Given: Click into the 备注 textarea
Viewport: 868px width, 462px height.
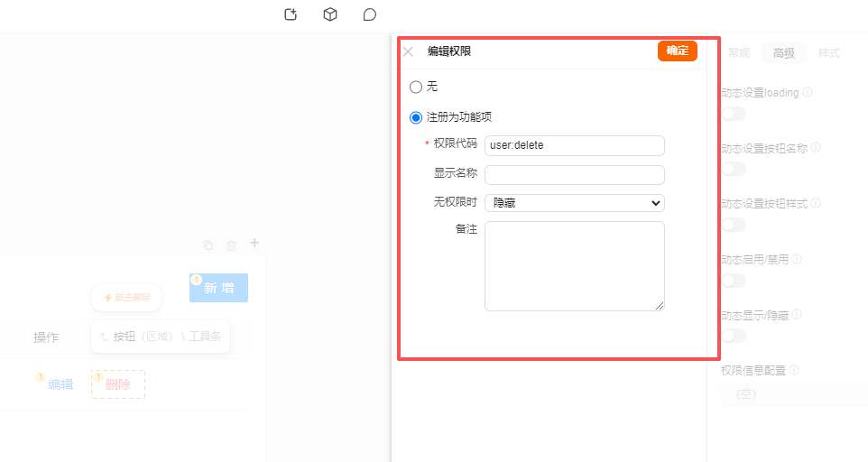Looking at the screenshot, I should coord(575,266).
